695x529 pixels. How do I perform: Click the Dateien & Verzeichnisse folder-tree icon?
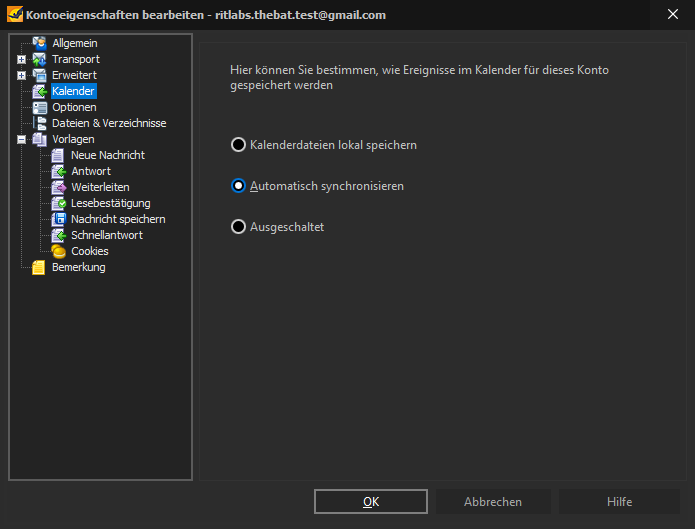point(39,123)
